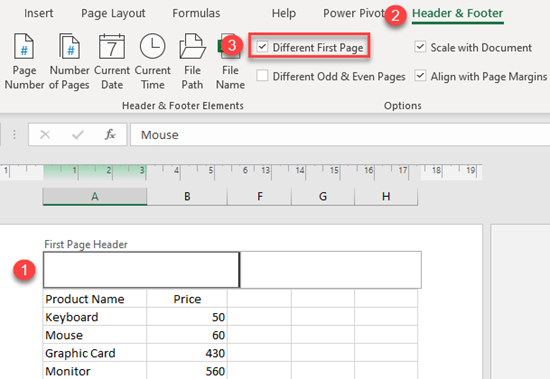Switch to the Formulas tab
This screenshot has height=379, width=550.
pyautogui.click(x=196, y=13)
